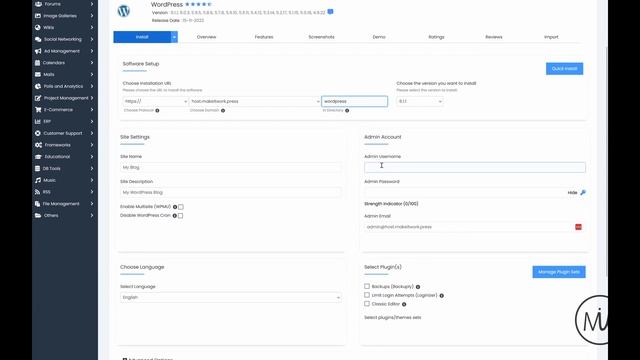
Task: Switch to the Overview tab
Action: (x=207, y=37)
